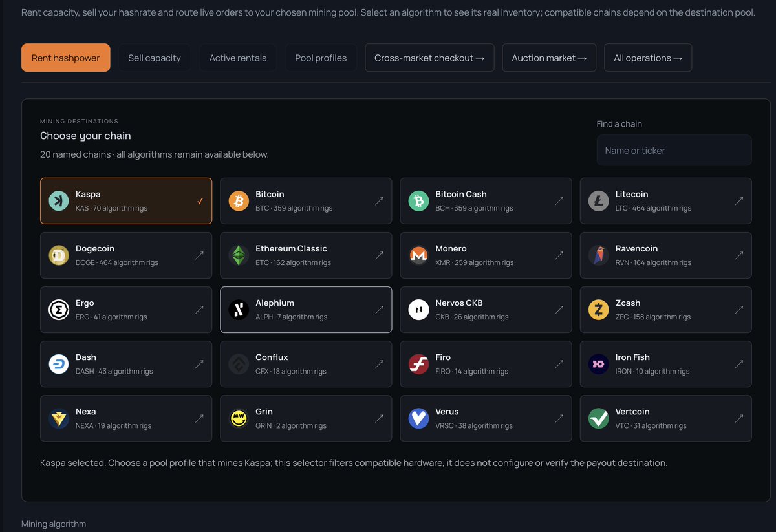Open Cross-market checkout link
The height and width of the screenshot is (532, 776).
(429, 58)
